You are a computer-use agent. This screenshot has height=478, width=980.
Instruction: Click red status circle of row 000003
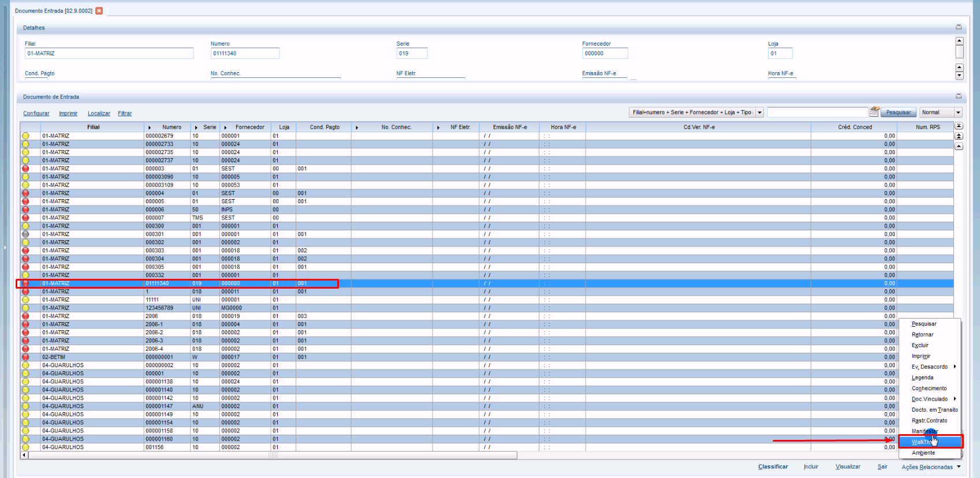pos(25,169)
